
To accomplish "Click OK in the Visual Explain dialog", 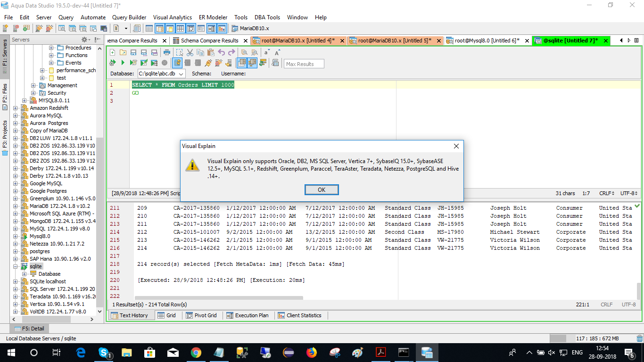I will pos(322,189).
